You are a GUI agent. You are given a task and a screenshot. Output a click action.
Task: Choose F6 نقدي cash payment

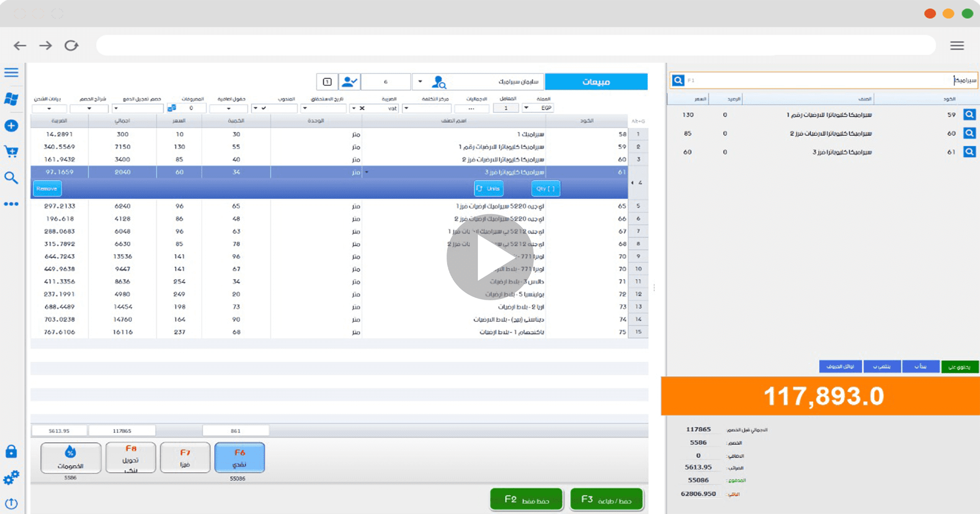[x=239, y=458]
